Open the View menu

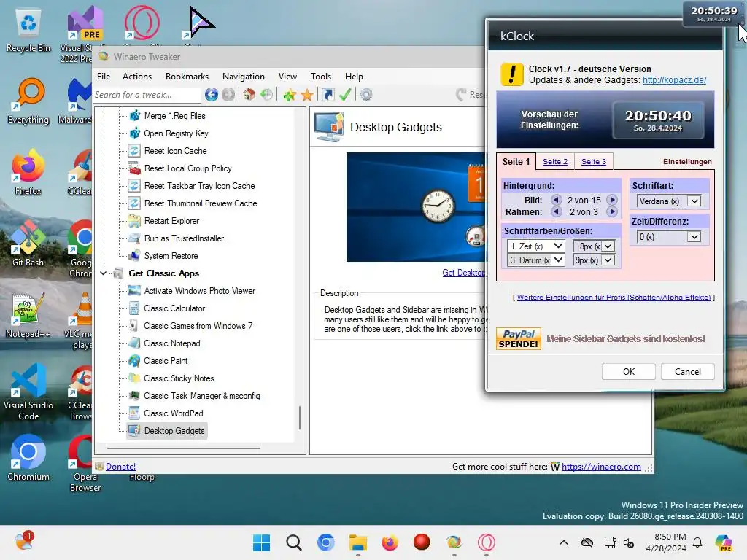tap(287, 76)
